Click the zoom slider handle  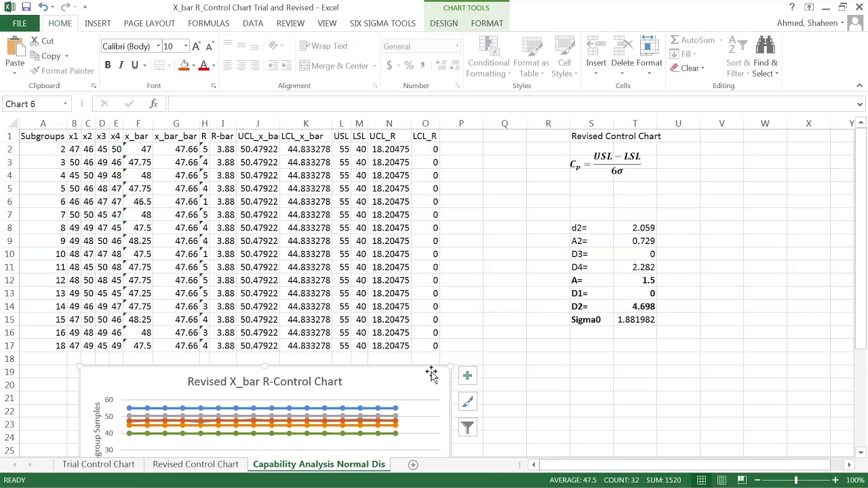(797, 480)
